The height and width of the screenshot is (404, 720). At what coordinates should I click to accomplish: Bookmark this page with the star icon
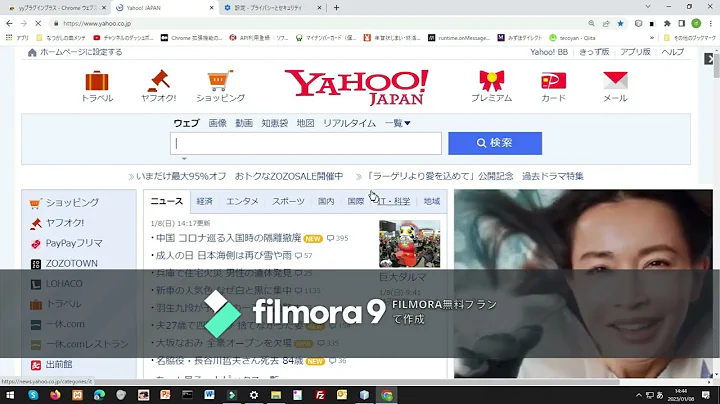620,23
